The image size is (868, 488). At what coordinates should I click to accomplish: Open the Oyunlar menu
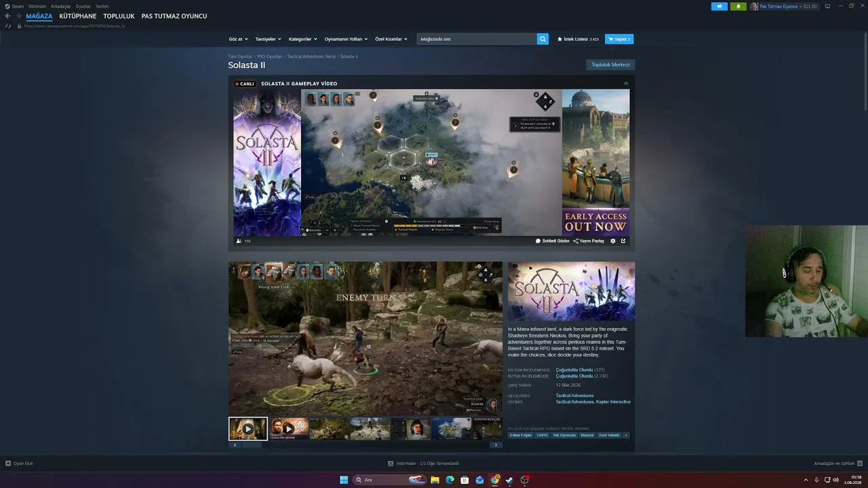click(83, 6)
